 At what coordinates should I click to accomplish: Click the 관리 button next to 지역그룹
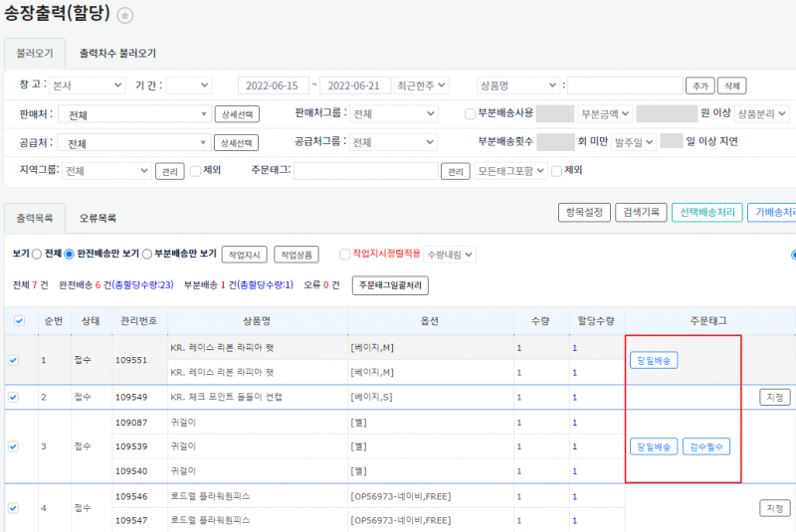[169, 171]
